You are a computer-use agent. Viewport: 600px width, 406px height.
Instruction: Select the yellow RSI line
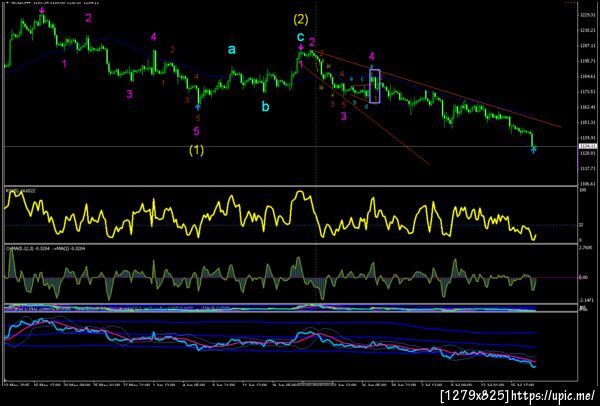(271, 215)
